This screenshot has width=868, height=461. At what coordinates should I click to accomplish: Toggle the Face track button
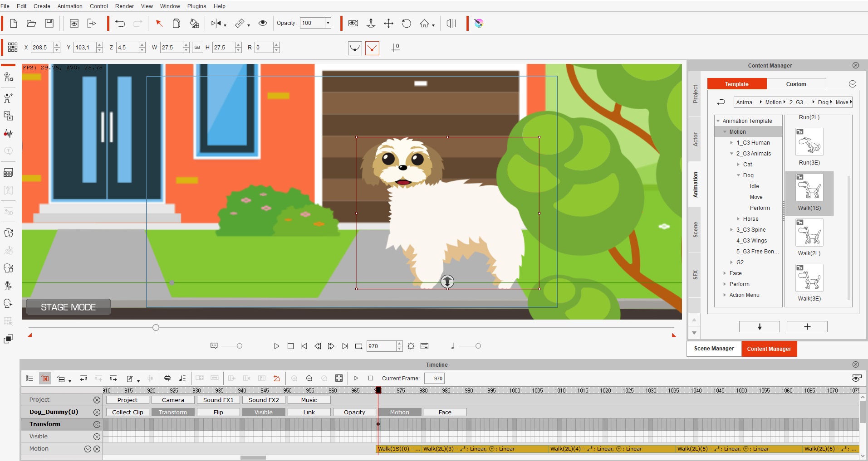445,412
